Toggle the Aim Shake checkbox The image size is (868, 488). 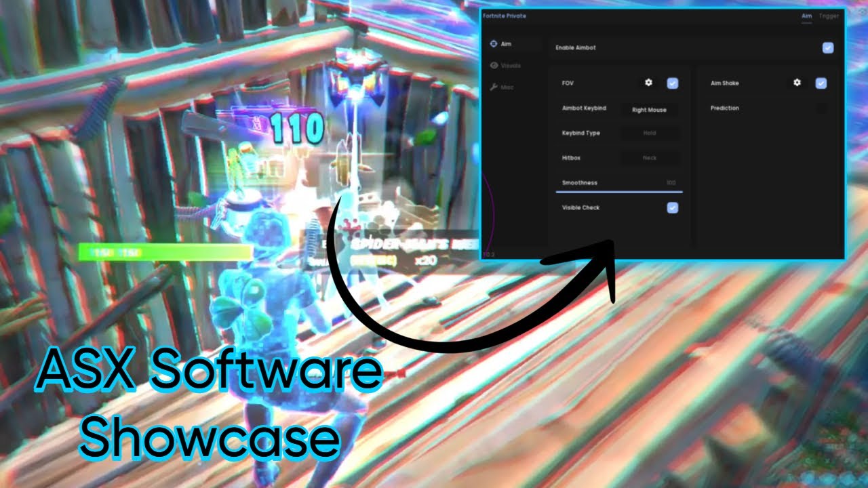tap(821, 83)
